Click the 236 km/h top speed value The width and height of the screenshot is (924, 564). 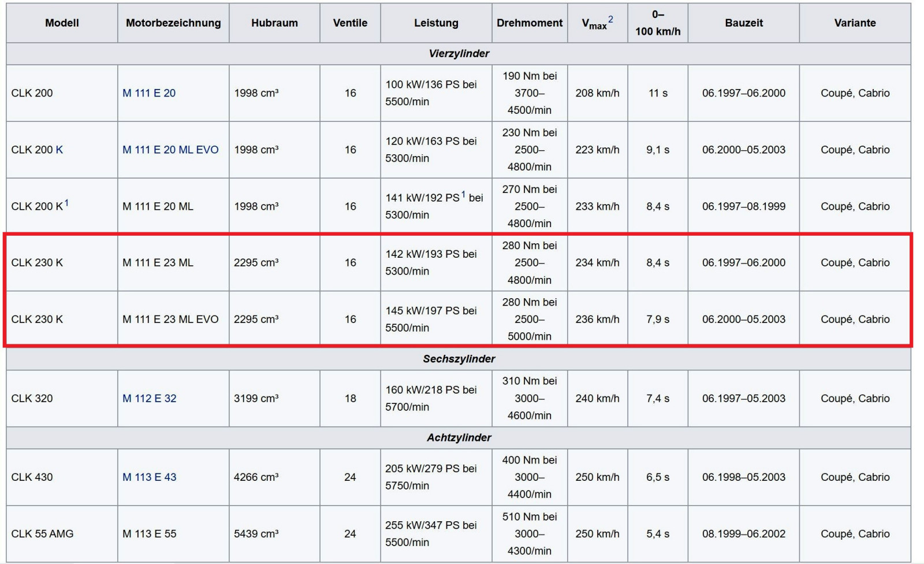pos(597,319)
